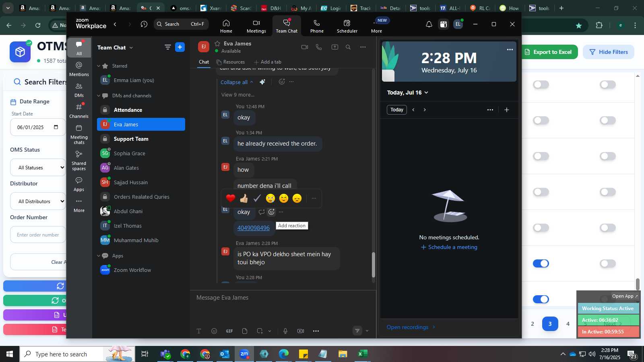Click the Windows Start button
644x362 pixels.
pyautogui.click(x=10, y=354)
